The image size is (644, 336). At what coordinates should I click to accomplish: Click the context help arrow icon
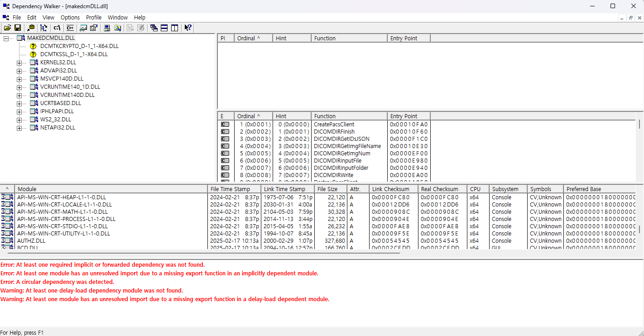click(188, 28)
